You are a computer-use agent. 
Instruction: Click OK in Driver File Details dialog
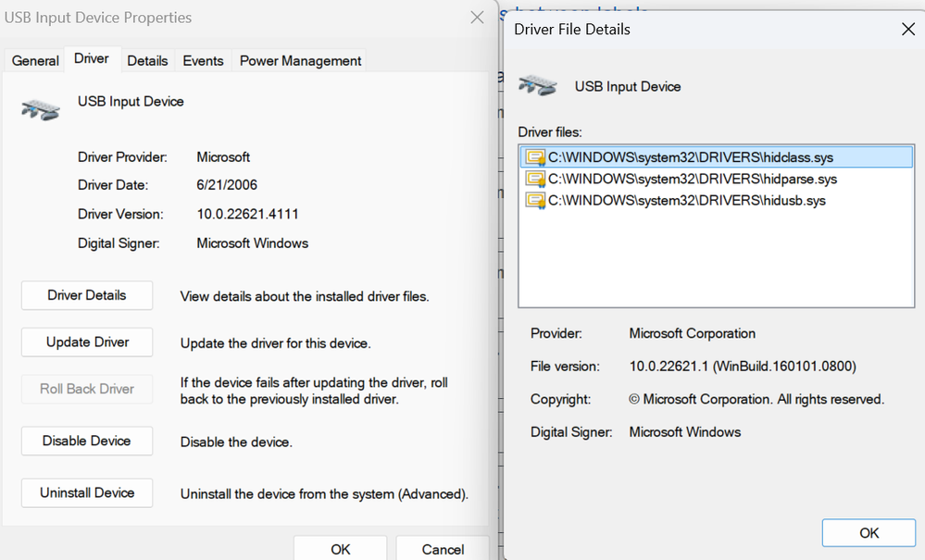pyautogui.click(x=869, y=533)
